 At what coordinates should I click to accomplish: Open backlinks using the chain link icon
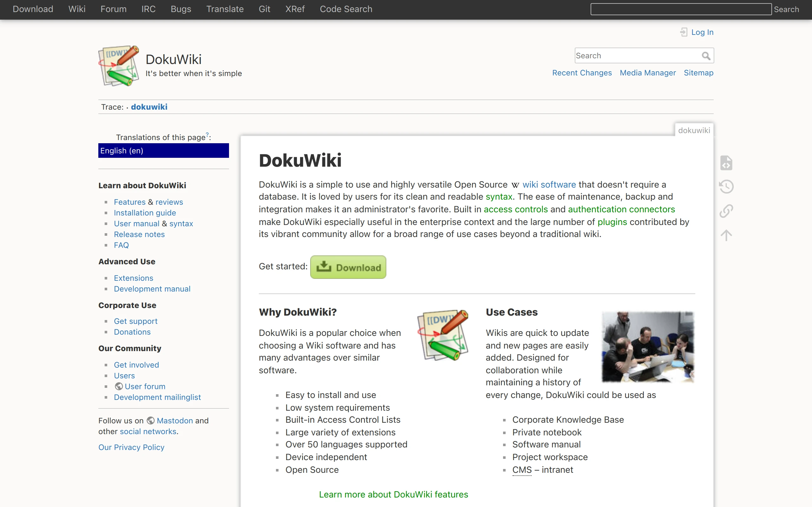(x=726, y=211)
